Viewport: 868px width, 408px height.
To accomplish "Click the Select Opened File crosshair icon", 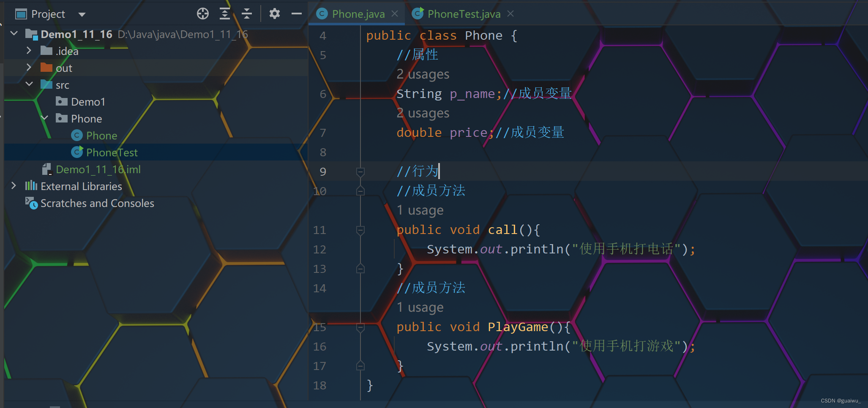I will (203, 14).
